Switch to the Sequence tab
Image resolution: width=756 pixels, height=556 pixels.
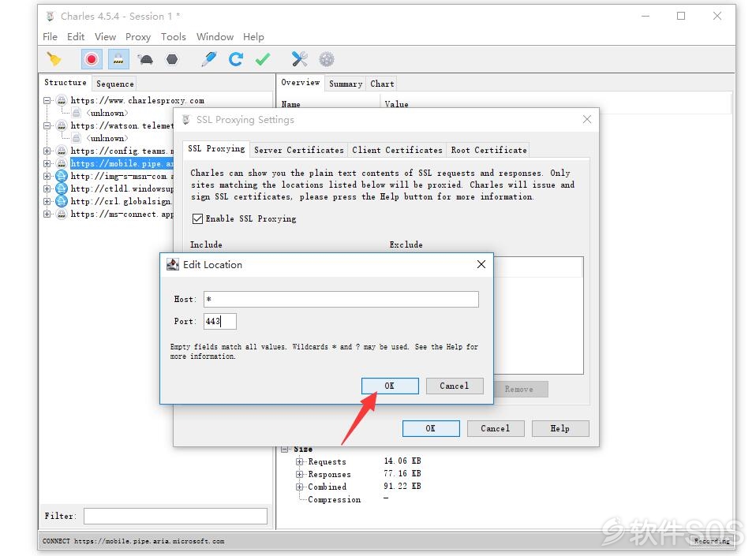[114, 84]
